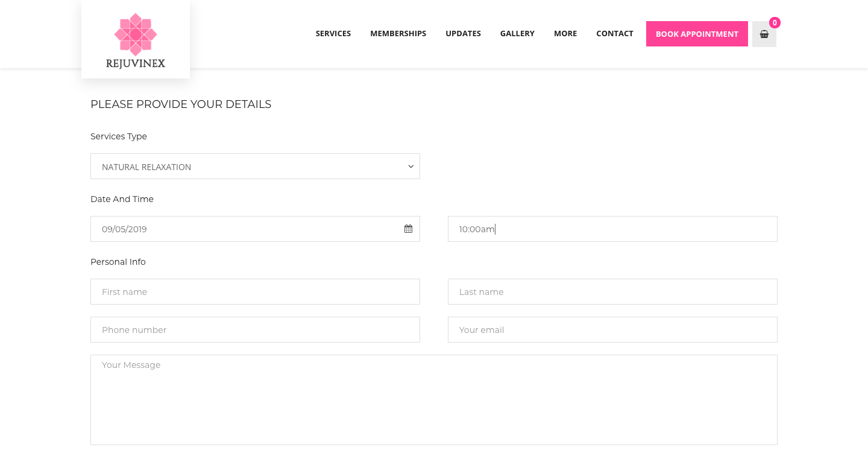Go to the Contact page

(615, 34)
